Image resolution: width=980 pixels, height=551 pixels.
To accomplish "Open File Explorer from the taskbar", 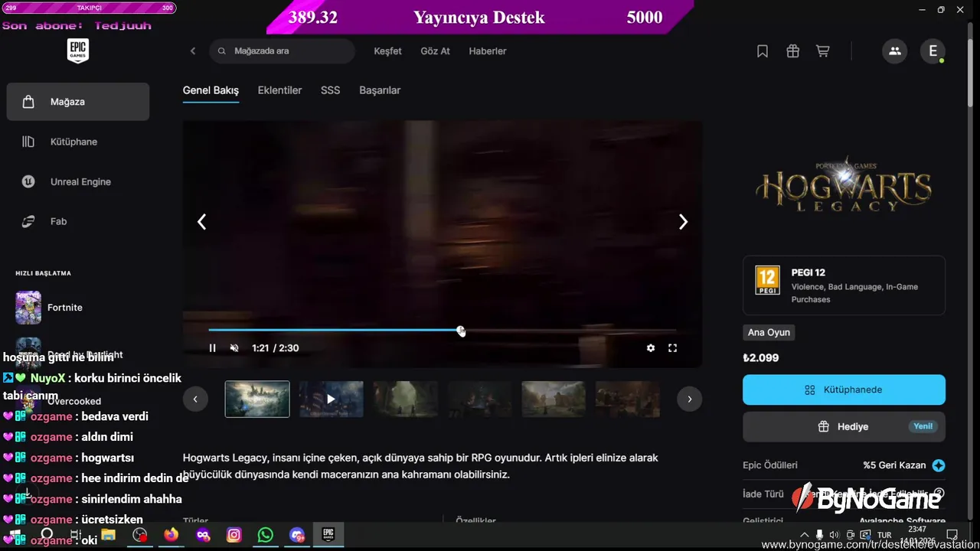I will click(108, 535).
